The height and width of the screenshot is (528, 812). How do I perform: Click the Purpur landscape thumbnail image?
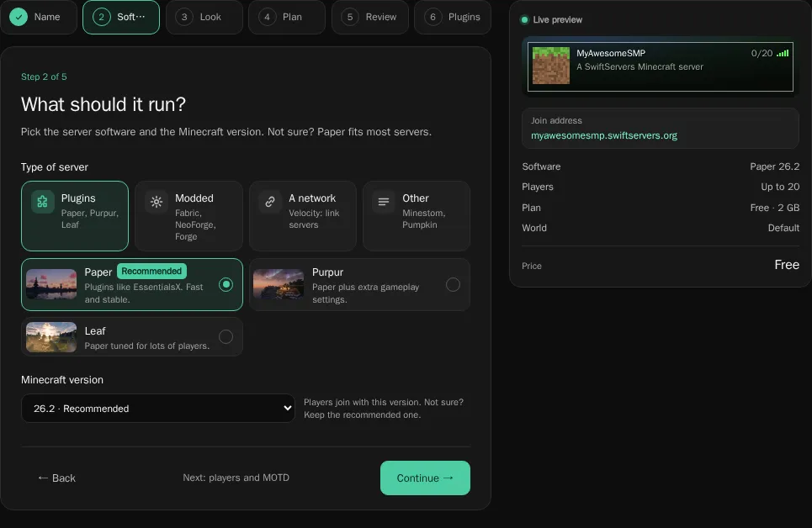point(279,284)
